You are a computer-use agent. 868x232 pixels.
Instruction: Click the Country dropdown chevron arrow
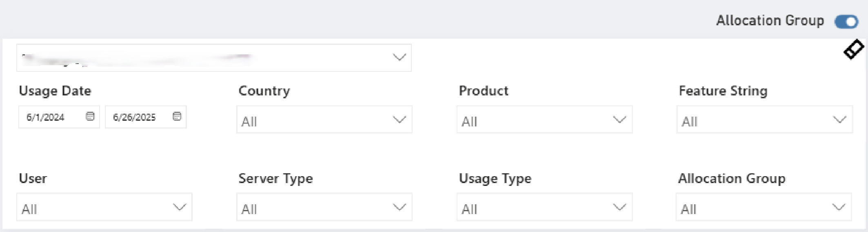399,120
